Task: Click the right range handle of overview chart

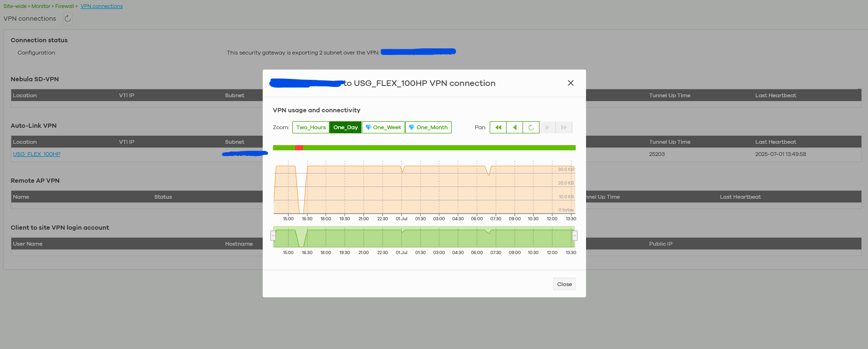Action: coord(575,236)
